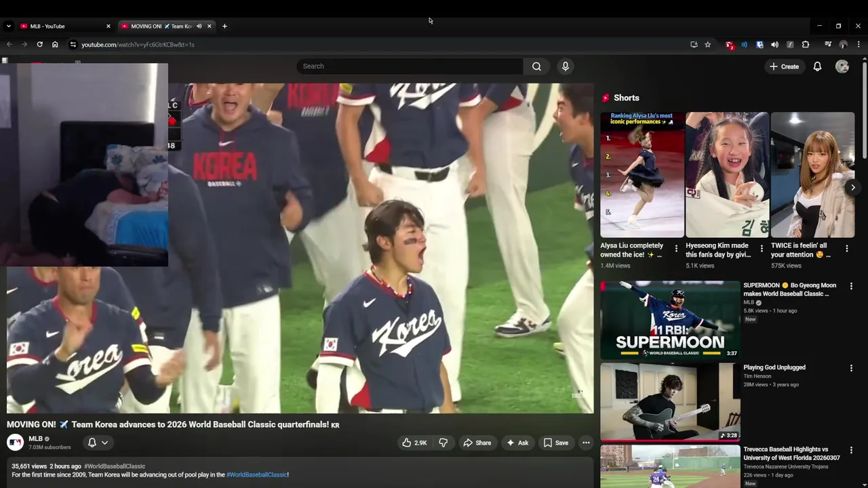The width and height of the screenshot is (868, 488).
Task: Open options for Hyeseong Kim short
Action: click(762, 249)
